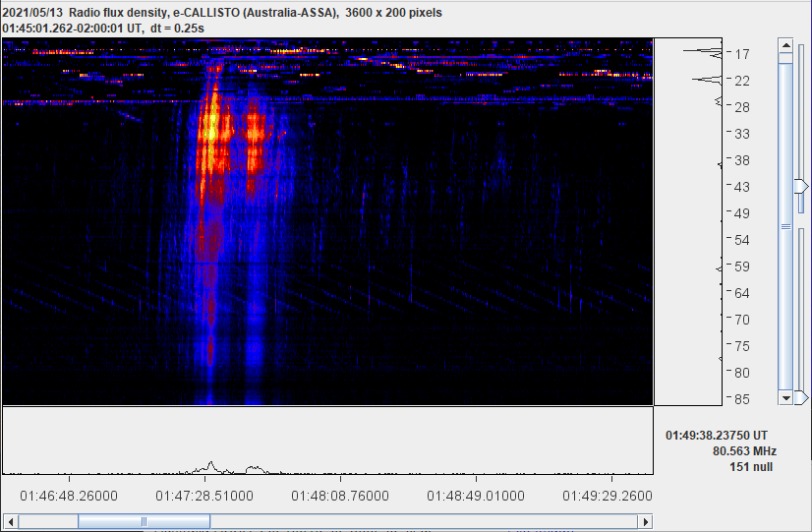This screenshot has height=532, width=812.
Task: Click the 80.563 MHz frequency readout
Action: coord(744,450)
